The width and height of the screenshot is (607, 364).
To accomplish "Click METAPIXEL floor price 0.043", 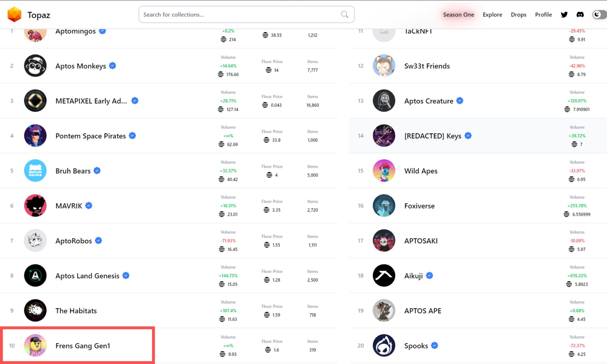I will 276,105.
